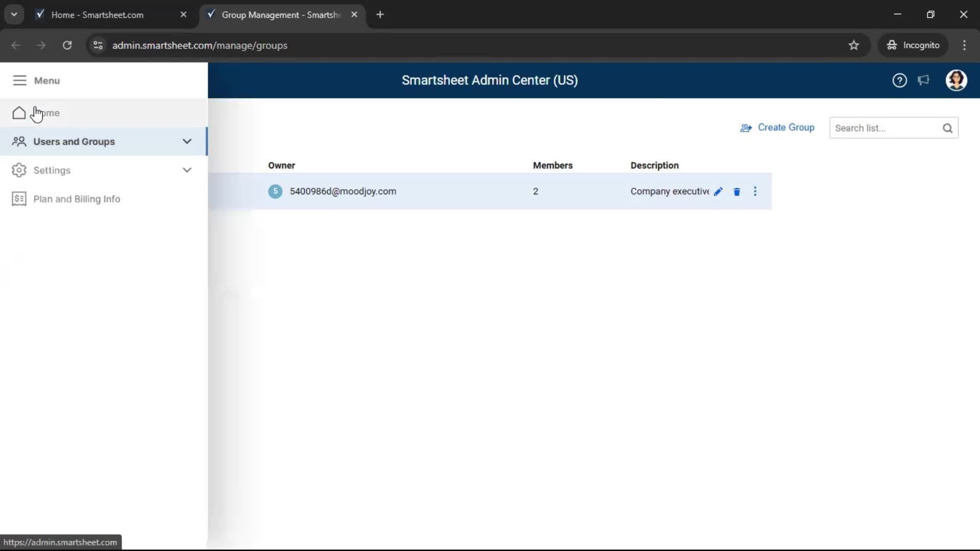This screenshot has width=980, height=551.
Task: Expand the Settings section
Action: pos(187,170)
